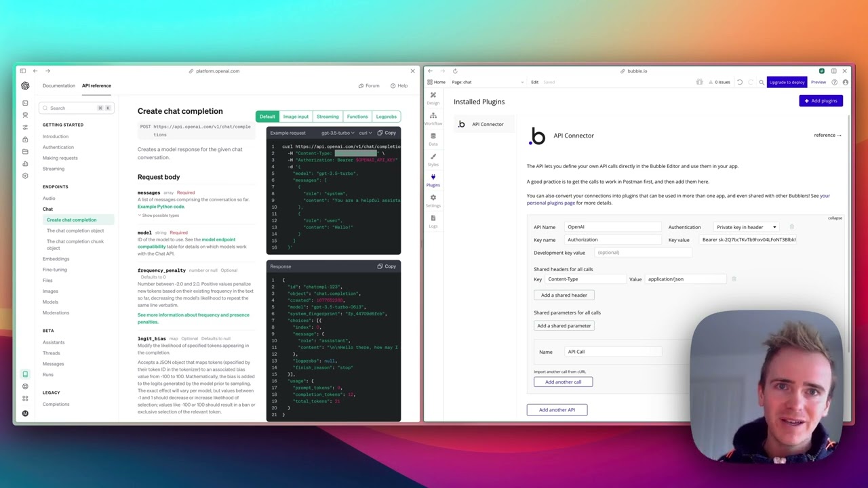Open the Usage bar chart icon
Viewport: 868px width, 488px height.
[25, 163]
